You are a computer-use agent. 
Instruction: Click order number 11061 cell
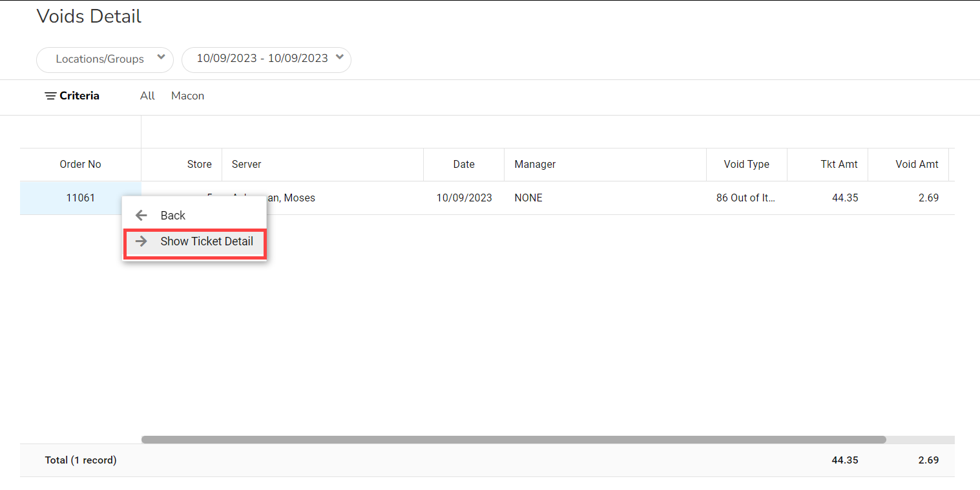[81, 198]
